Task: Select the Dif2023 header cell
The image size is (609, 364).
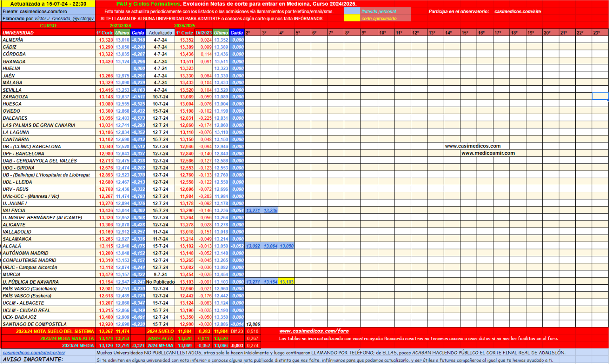Action: pyautogui.click(x=204, y=33)
